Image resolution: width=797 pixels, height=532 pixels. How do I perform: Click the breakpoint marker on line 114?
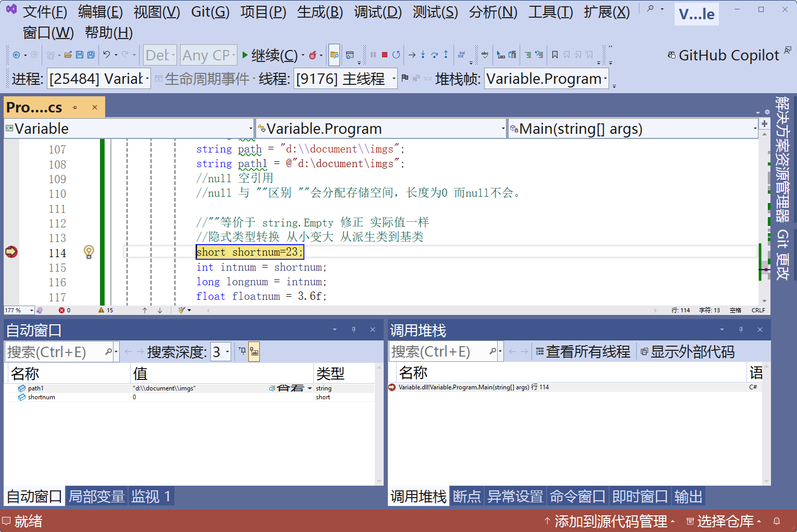click(11, 252)
